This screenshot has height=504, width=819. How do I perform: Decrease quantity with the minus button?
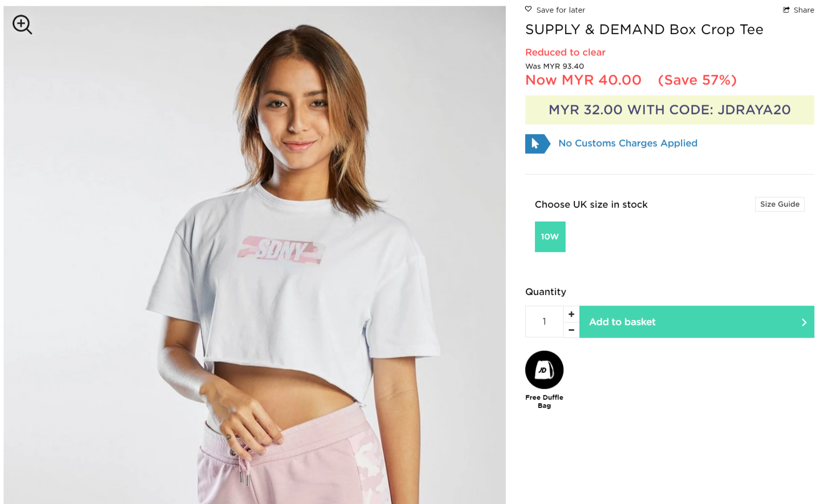click(x=571, y=330)
